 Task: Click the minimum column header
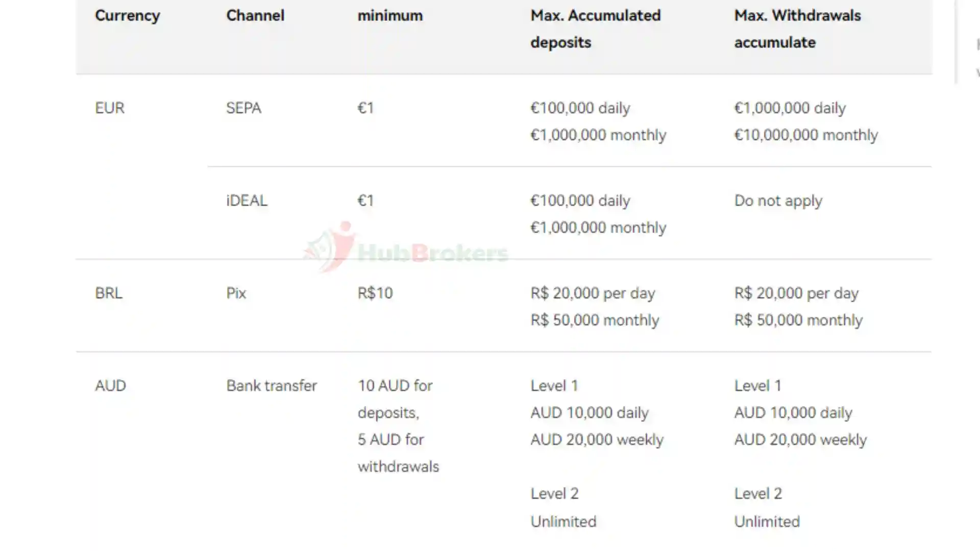tap(390, 16)
